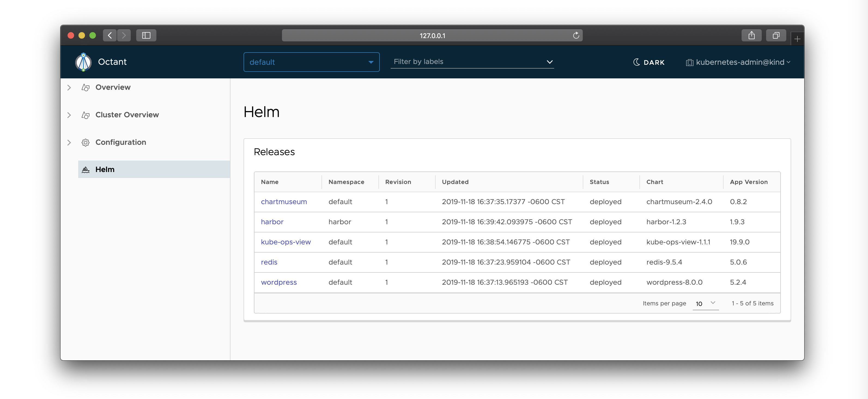
Task: Open the harbor release link
Action: (x=272, y=222)
